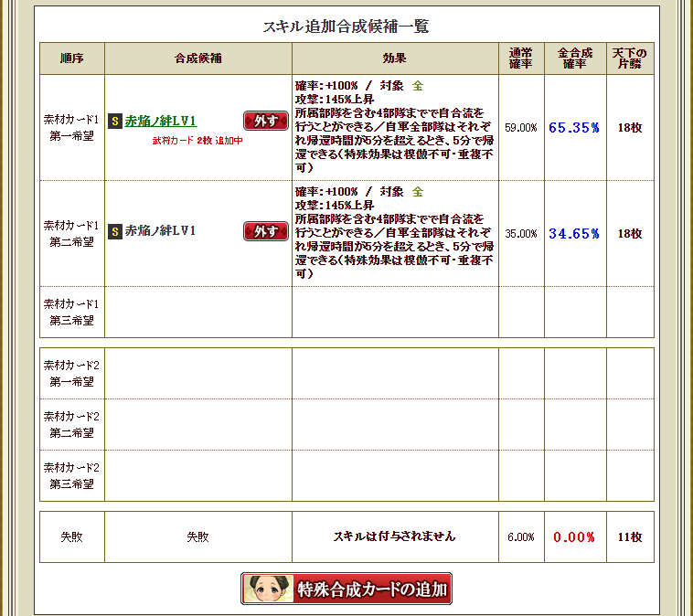Click the red 0.00% failure probability

[x=574, y=537]
